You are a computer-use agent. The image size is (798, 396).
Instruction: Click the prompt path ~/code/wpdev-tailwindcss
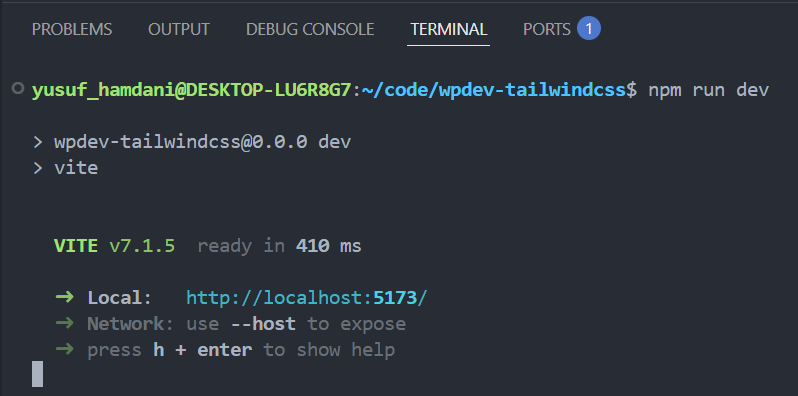coord(494,90)
